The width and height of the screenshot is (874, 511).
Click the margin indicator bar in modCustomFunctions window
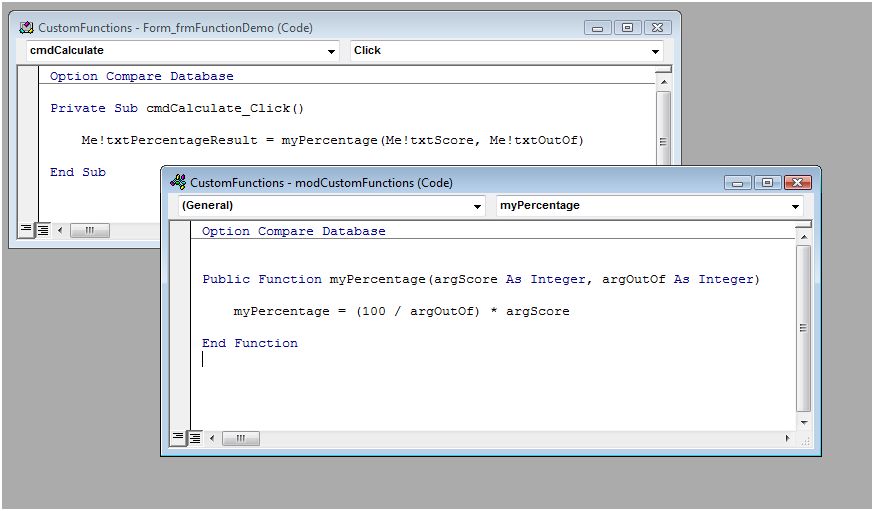click(x=179, y=326)
